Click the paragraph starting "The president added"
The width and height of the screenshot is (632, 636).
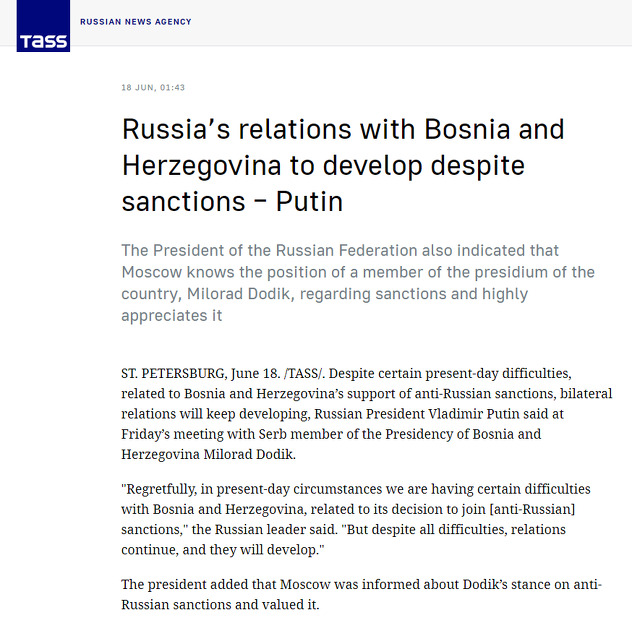click(361, 595)
